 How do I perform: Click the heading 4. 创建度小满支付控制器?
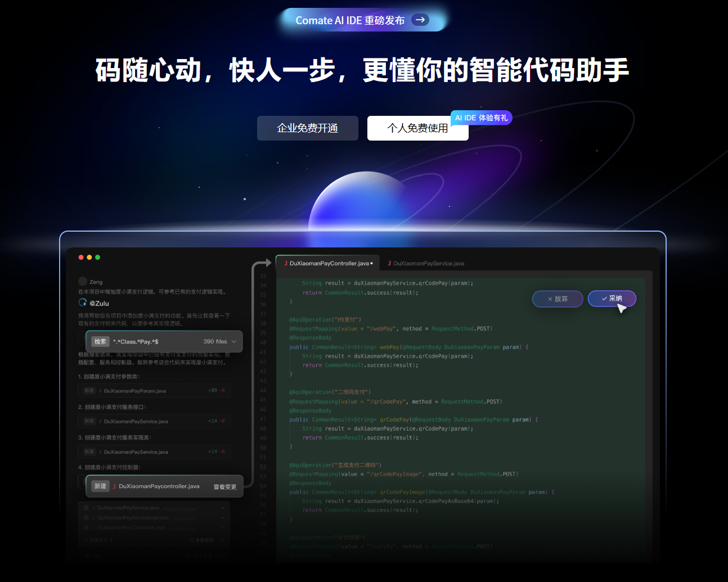[x=109, y=467]
